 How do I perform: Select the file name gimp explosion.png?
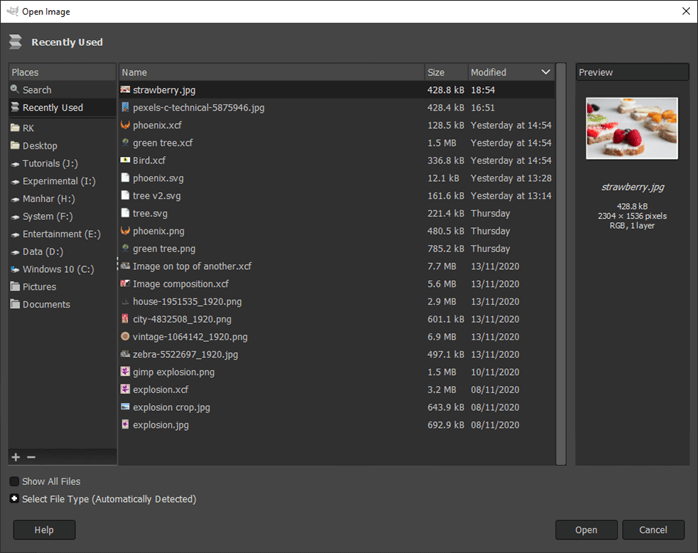click(x=174, y=372)
